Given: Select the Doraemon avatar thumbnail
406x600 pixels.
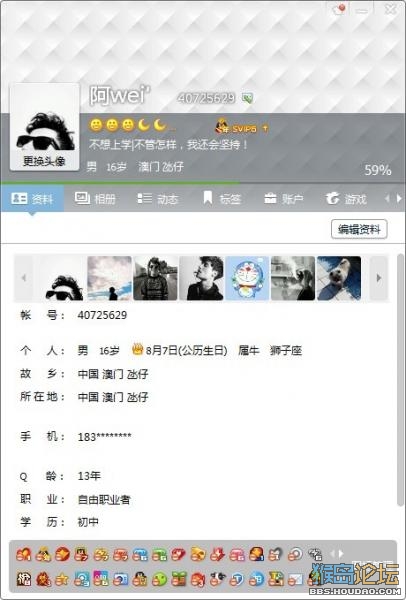Looking at the screenshot, I should tap(247, 278).
